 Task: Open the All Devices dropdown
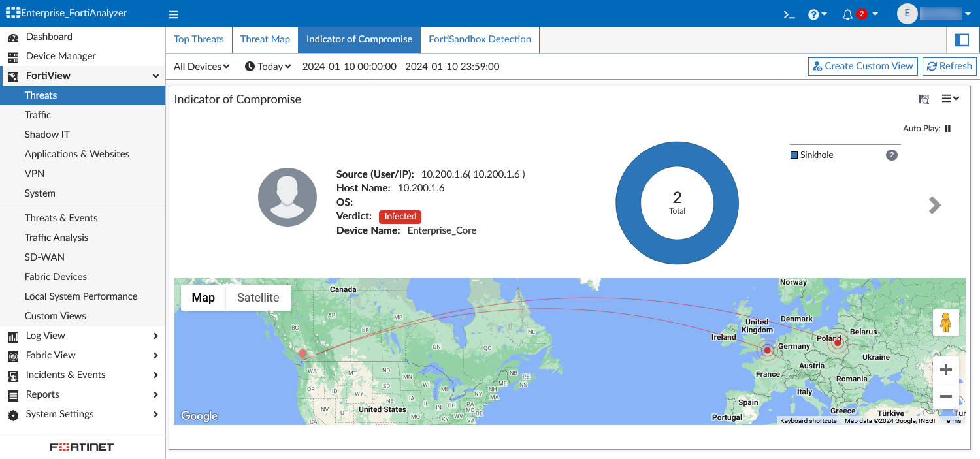(202, 67)
